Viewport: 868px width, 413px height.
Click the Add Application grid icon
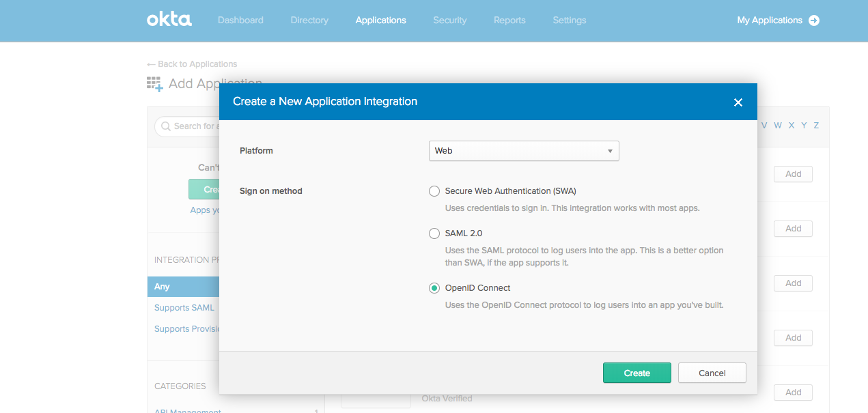coord(155,84)
